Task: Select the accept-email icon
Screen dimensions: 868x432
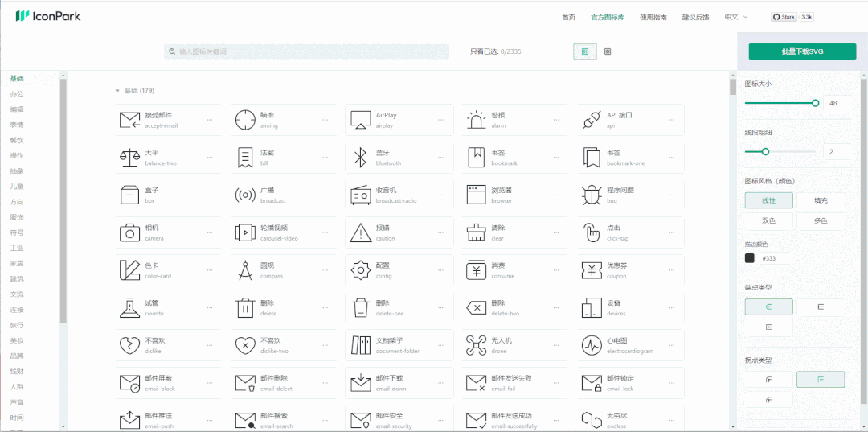Action: [129, 120]
